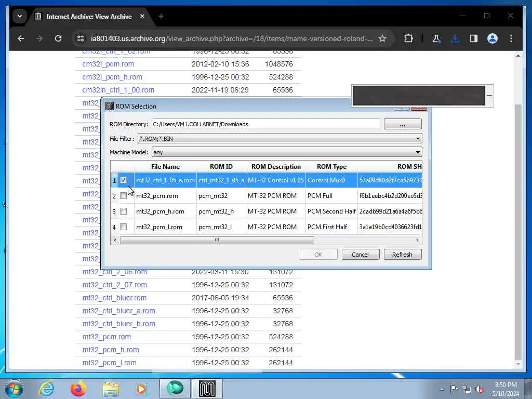Image resolution: width=532 pixels, height=399 pixels.
Task: Check the mt32_pcm_h.rom checkbox
Action: 124,211
